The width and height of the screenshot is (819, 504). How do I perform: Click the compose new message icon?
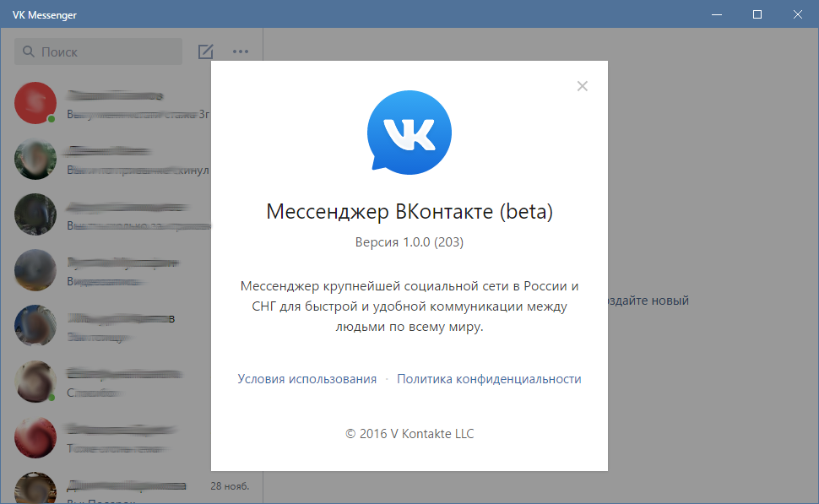coord(206,51)
